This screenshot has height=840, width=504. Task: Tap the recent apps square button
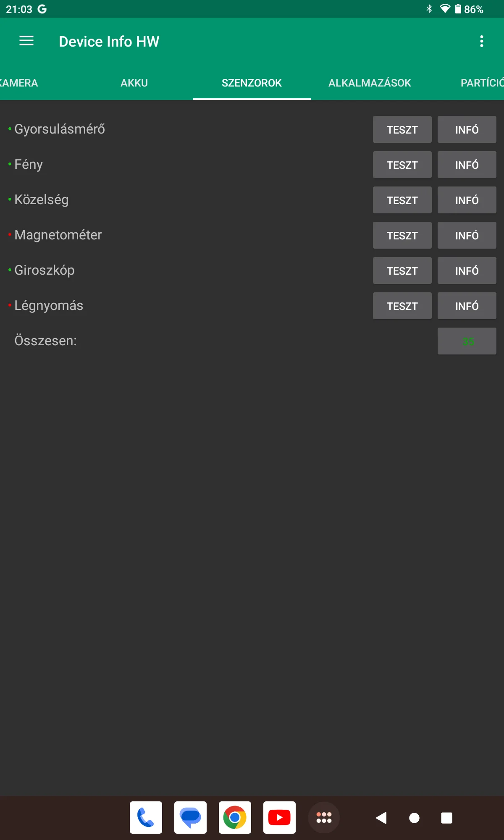(x=446, y=818)
